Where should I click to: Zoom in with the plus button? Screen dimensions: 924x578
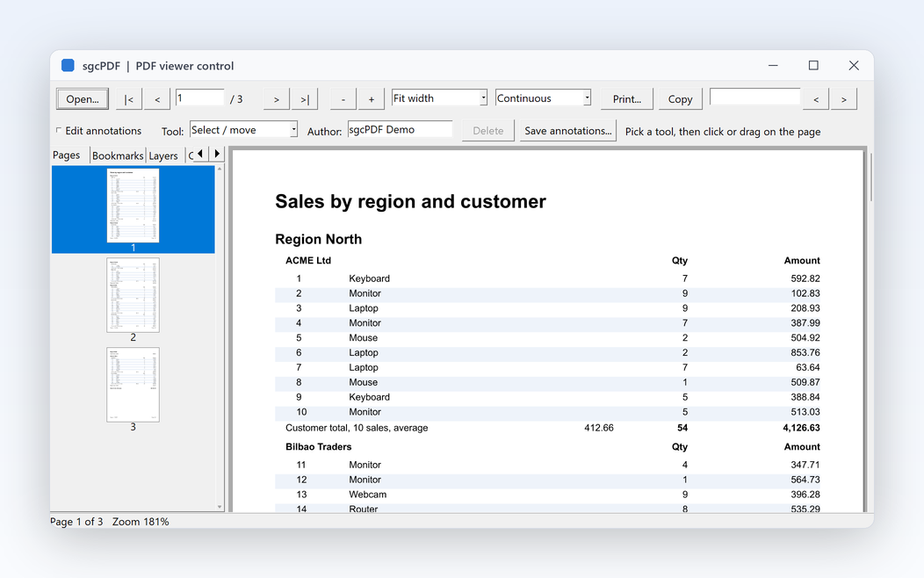point(372,99)
